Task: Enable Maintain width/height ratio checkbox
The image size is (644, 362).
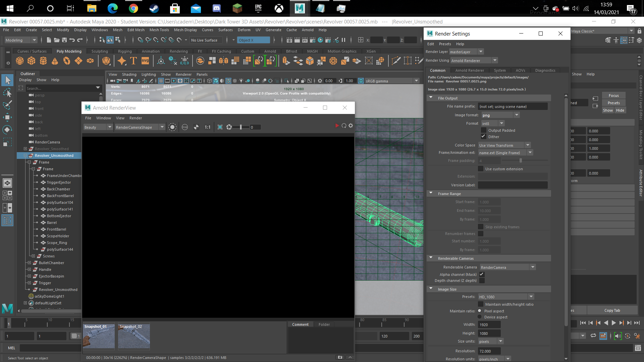Action: pyautogui.click(x=481, y=304)
